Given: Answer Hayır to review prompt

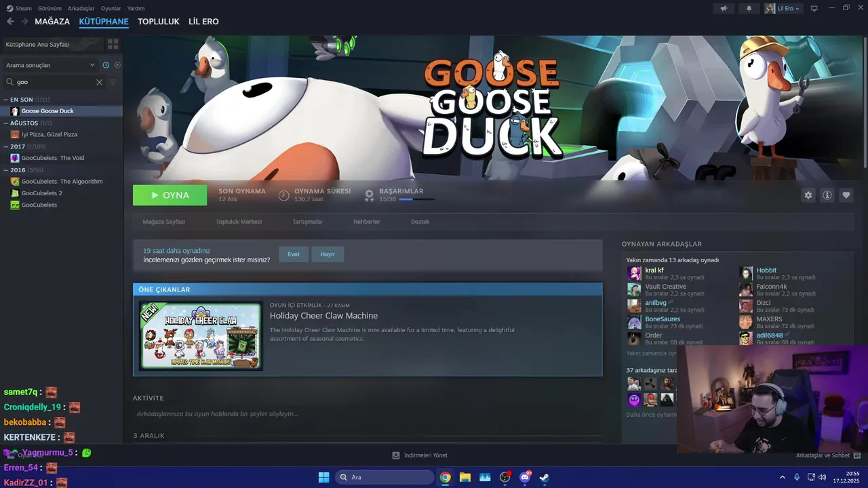Looking at the screenshot, I should click(328, 254).
